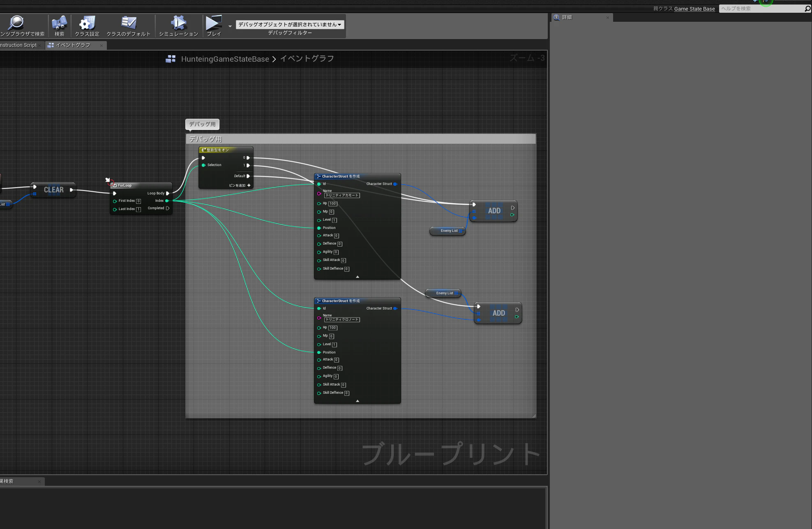The image size is (812, 529).
Task: Switch to the イベントグラフ tab
Action: 73,45
